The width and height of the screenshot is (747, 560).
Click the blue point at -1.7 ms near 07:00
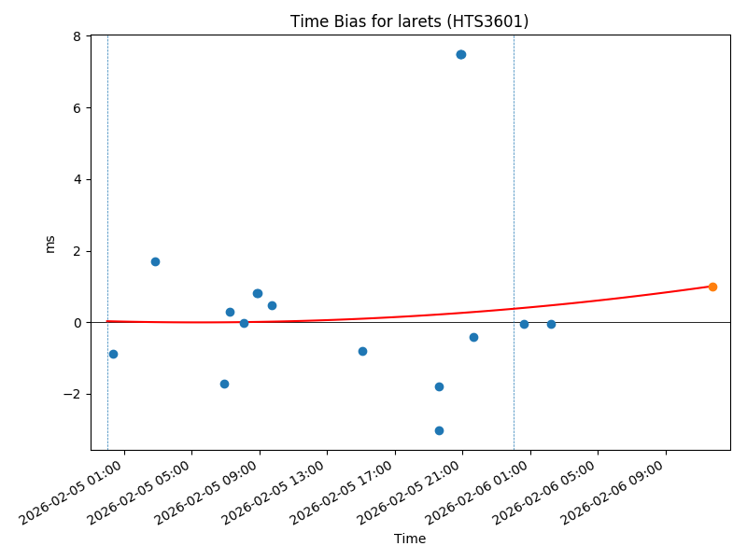224,384
